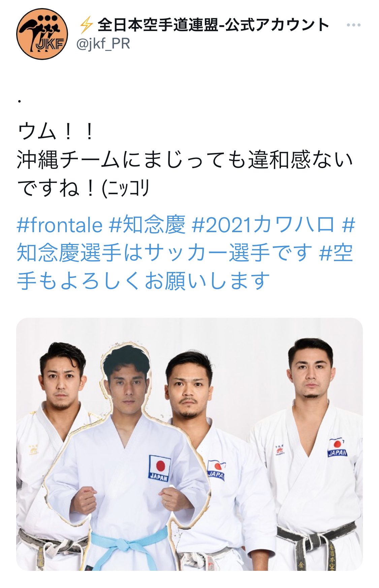This screenshot has height=588, width=379.
Task: Select the ウム！！ text line
Action: pos(56,132)
